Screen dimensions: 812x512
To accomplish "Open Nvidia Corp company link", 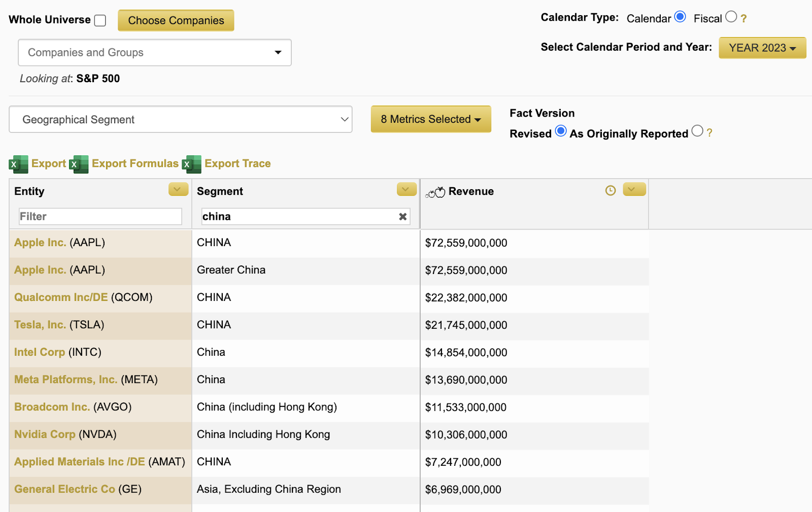I will pyautogui.click(x=45, y=434).
